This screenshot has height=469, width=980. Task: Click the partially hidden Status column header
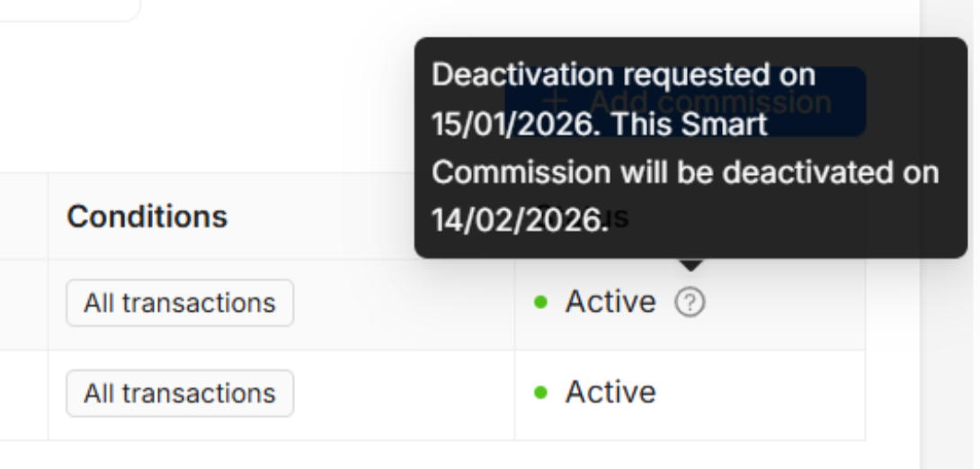(620, 218)
